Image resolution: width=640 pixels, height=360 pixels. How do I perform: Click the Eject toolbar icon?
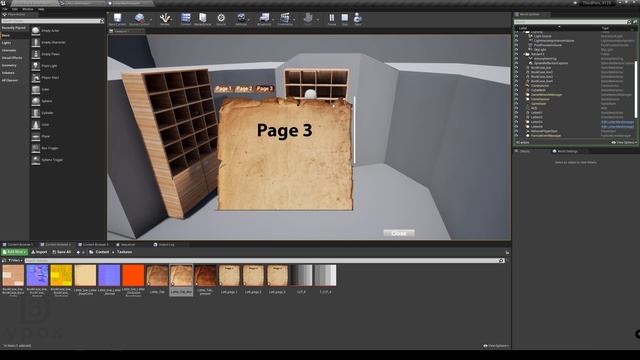tap(358, 18)
